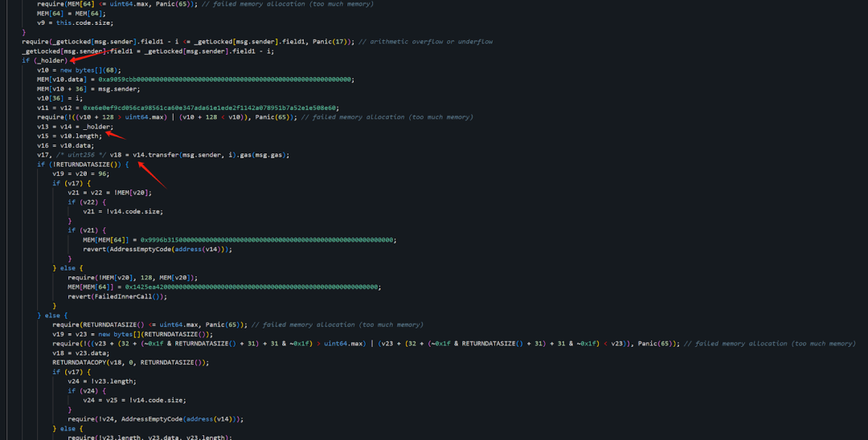Click the 'v21 = v22 = !MEM[v20];' line
Image resolution: width=868 pixels, height=440 pixels.
109,193
